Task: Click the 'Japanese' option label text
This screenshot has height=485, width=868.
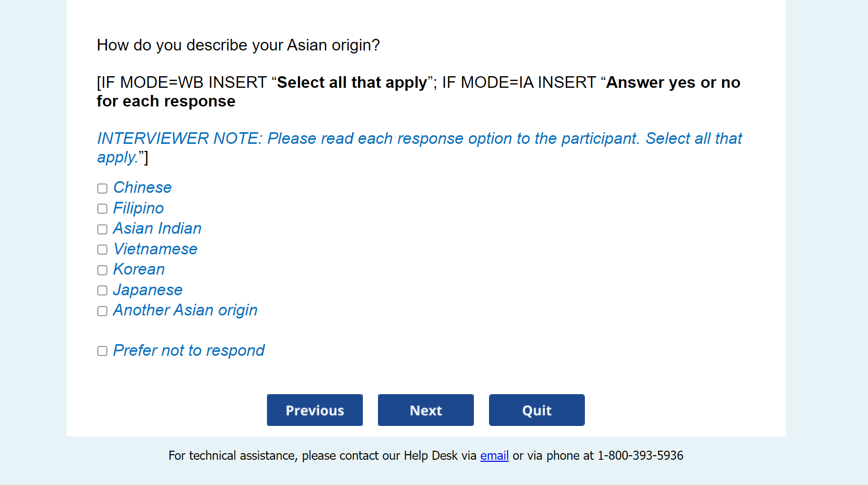Action: coord(147,290)
